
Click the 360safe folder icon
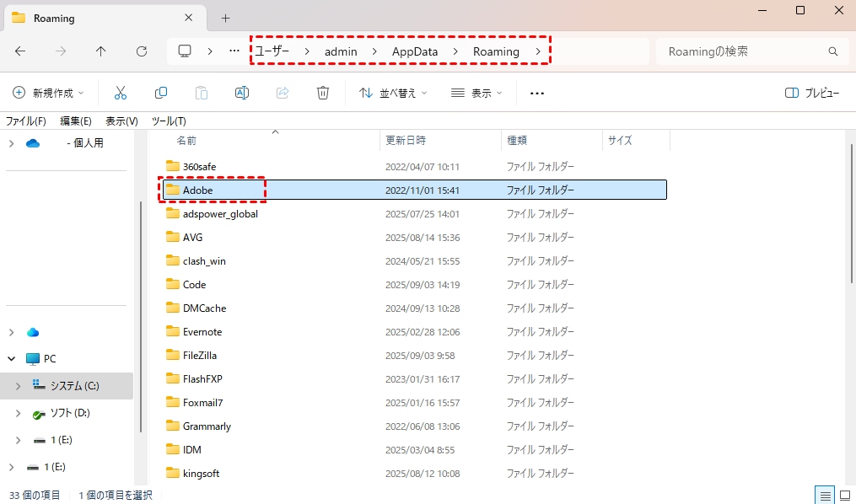point(173,166)
